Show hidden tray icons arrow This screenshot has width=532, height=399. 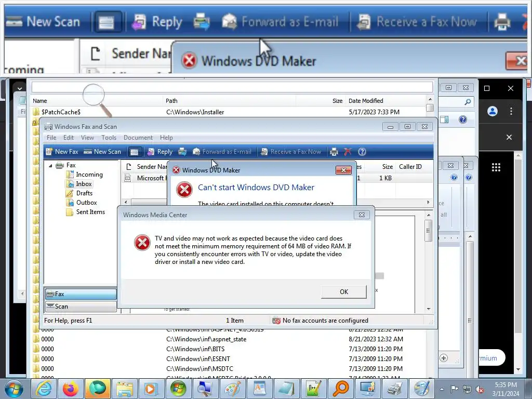(x=442, y=389)
